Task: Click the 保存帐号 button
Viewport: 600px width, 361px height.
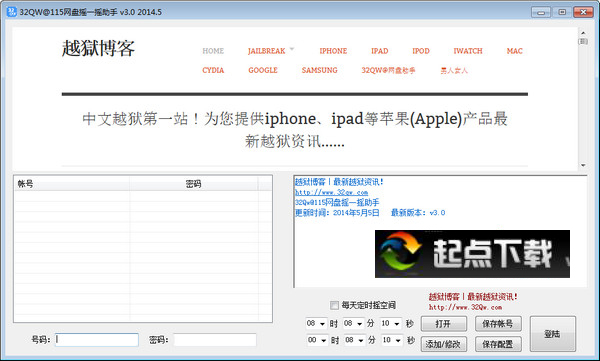Action: coord(498,324)
